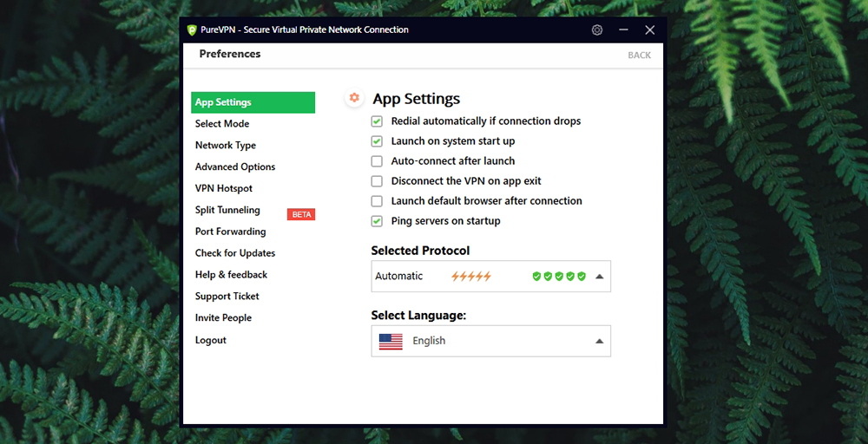The height and width of the screenshot is (444, 868).
Task: Minimize the PureVPN window
Action: 623,29
